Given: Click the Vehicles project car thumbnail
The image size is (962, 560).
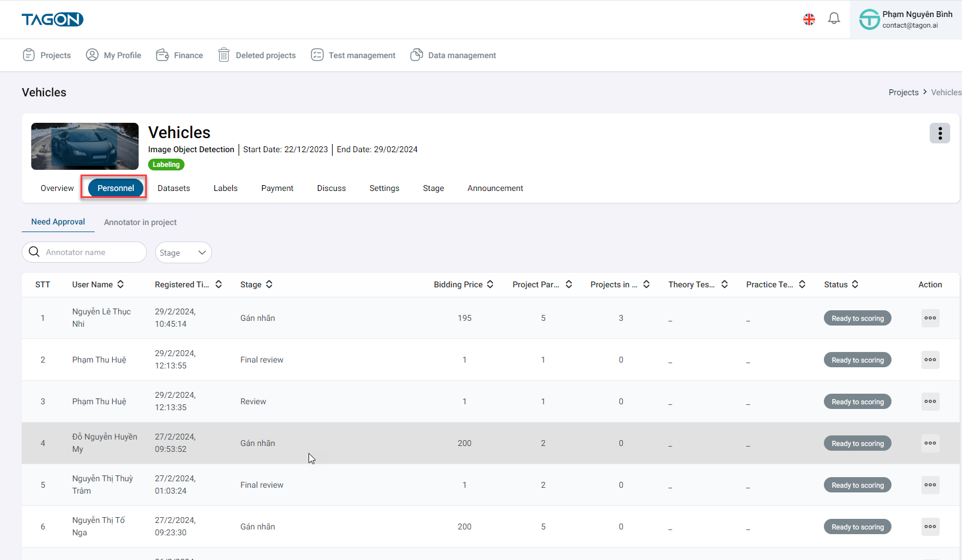Looking at the screenshot, I should tap(85, 146).
